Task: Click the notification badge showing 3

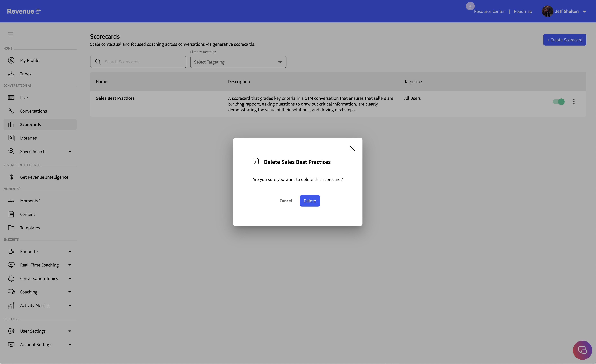Action: [470, 7]
